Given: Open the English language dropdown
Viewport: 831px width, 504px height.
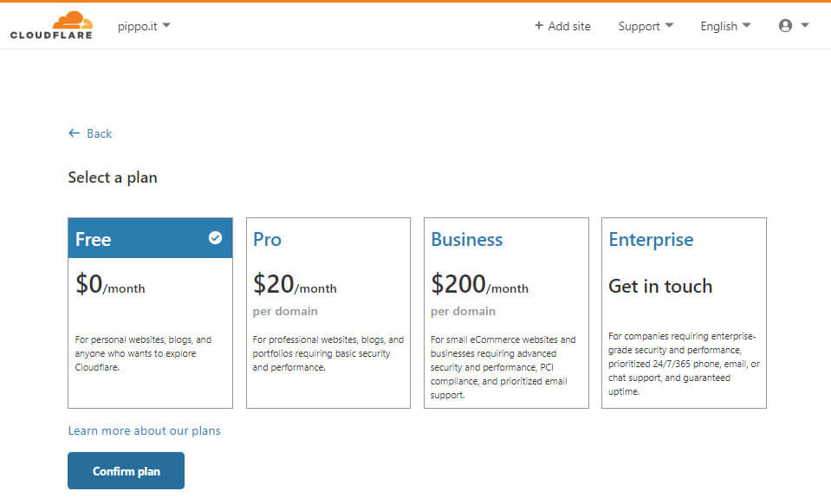Looking at the screenshot, I should point(725,26).
